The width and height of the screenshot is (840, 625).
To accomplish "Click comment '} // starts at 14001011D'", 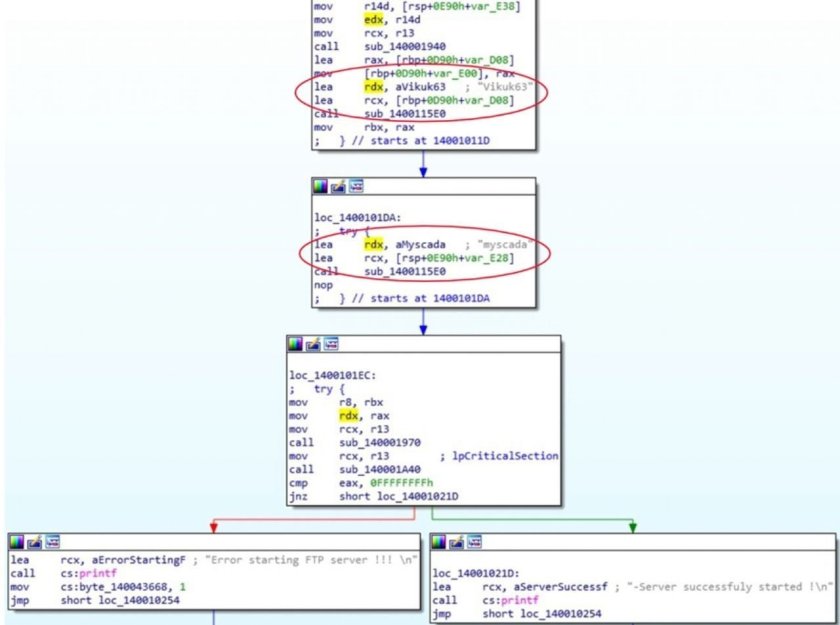I will pos(415,141).
